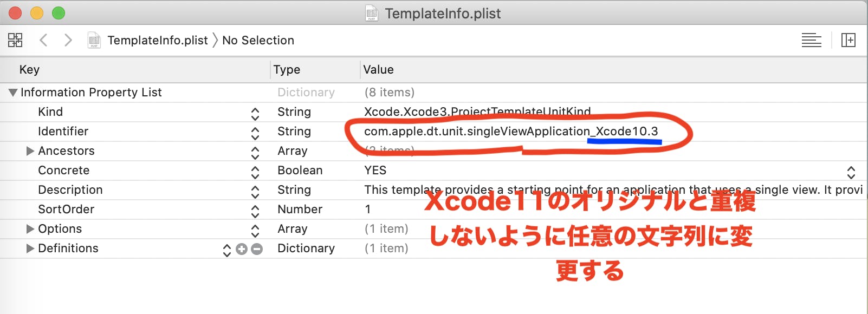
Task: Select the Identifier key
Action: (63, 132)
